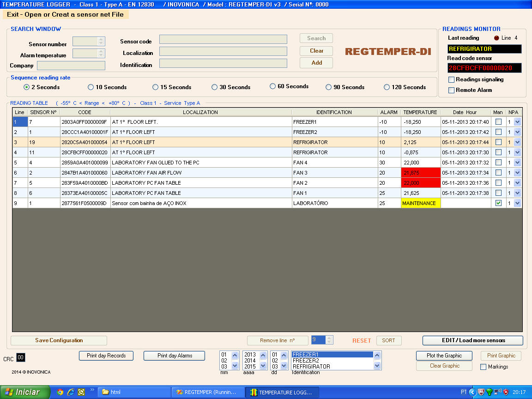Open the wireless network tray icon

pyautogui.click(x=490, y=392)
